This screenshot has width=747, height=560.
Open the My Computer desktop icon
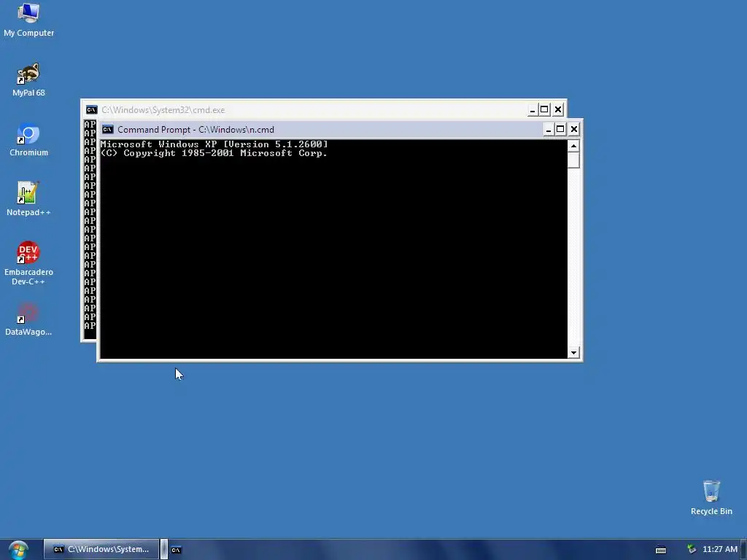pos(28,20)
